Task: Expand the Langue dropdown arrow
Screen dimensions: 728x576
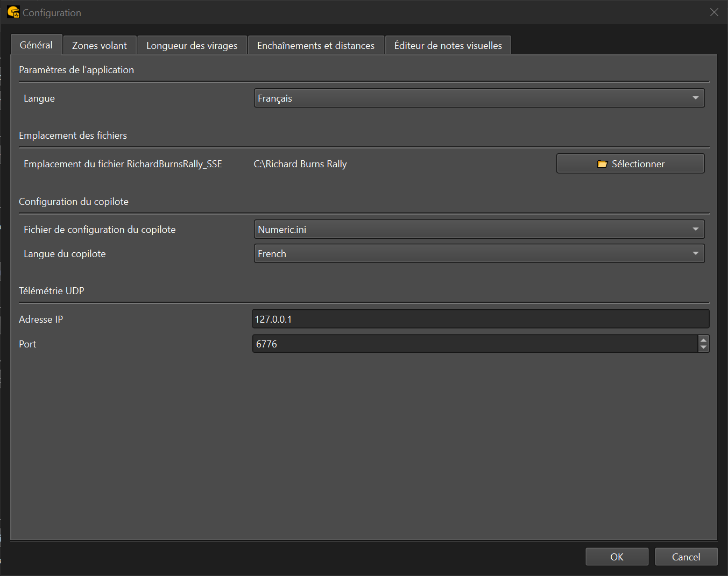Action: [x=695, y=98]
